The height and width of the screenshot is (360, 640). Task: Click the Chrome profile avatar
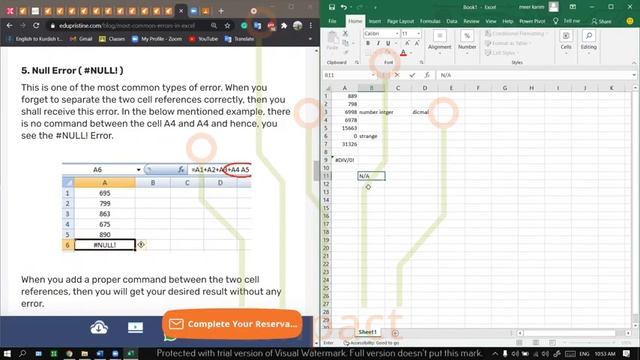pyautogui.click(x=298, y=25)
